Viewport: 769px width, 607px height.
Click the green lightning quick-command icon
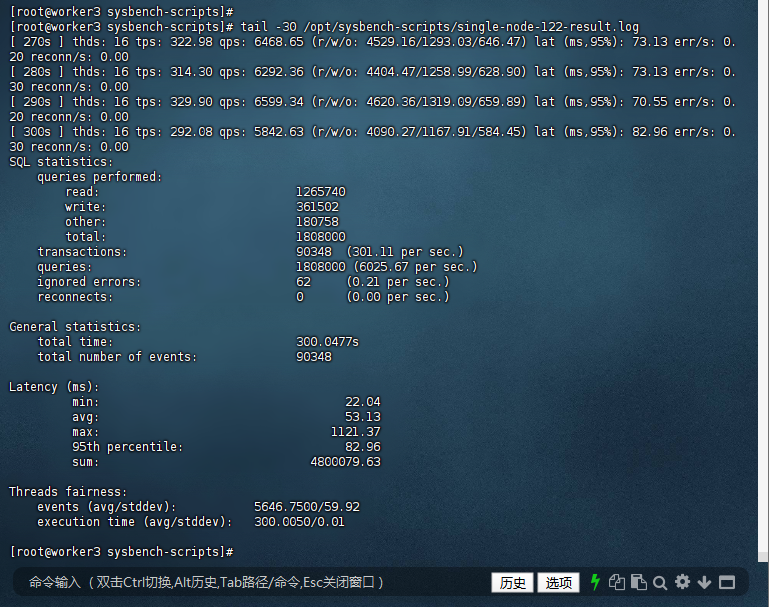point(595,582)
